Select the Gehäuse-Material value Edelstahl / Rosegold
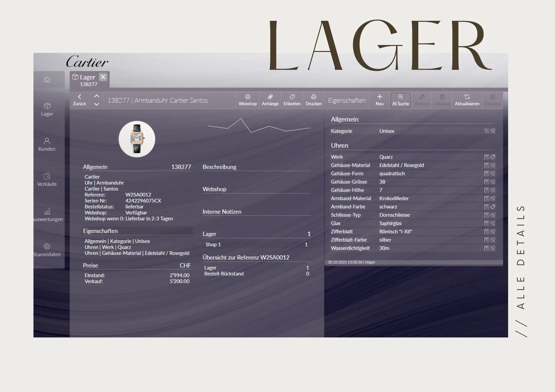 (402, 165)
